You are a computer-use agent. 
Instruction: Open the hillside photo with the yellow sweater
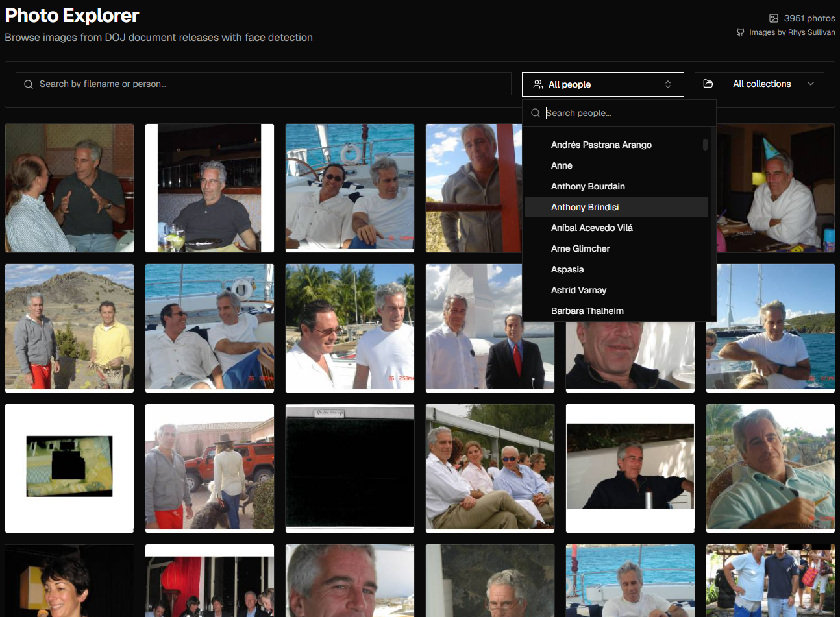coord(69,328)
